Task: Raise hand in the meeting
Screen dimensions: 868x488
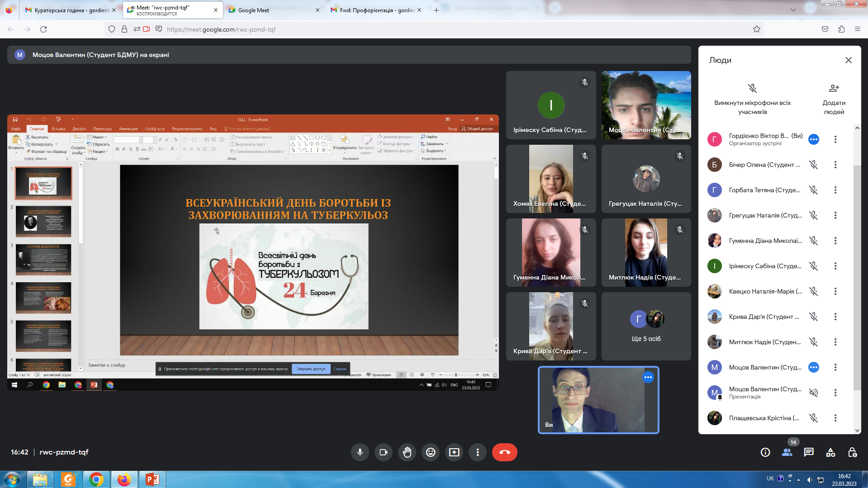Action: [407, 452]
